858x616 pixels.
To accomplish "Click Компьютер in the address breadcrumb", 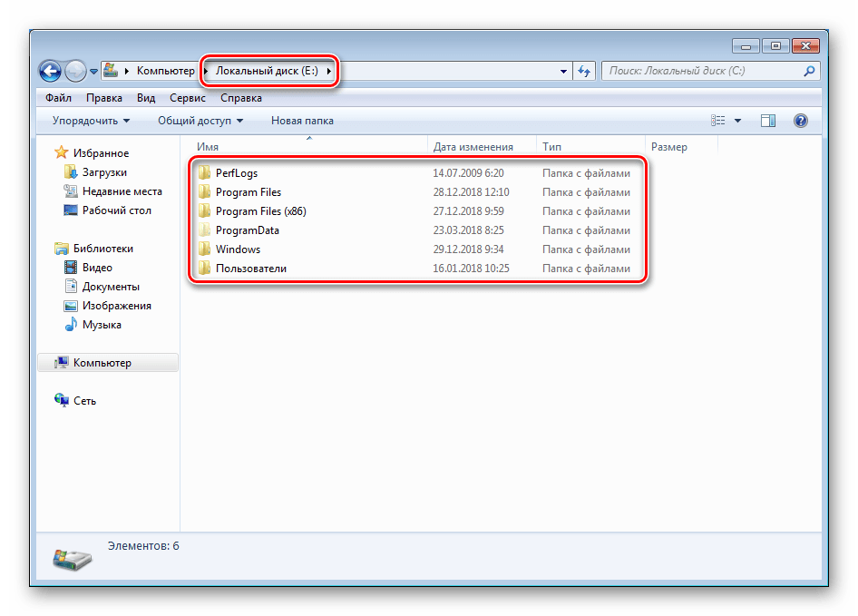I will (x=165, y=71).
